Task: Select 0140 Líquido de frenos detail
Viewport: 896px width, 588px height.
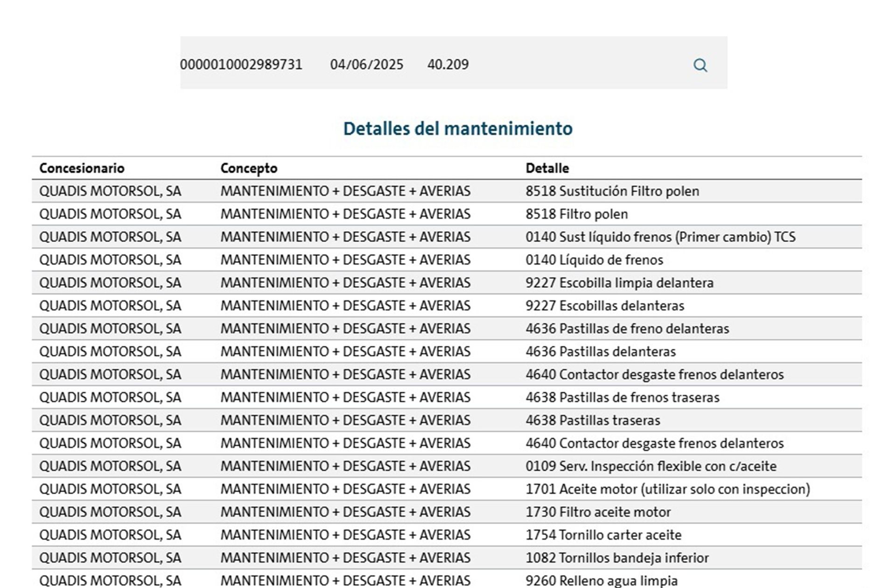Action: coord(594,260)
